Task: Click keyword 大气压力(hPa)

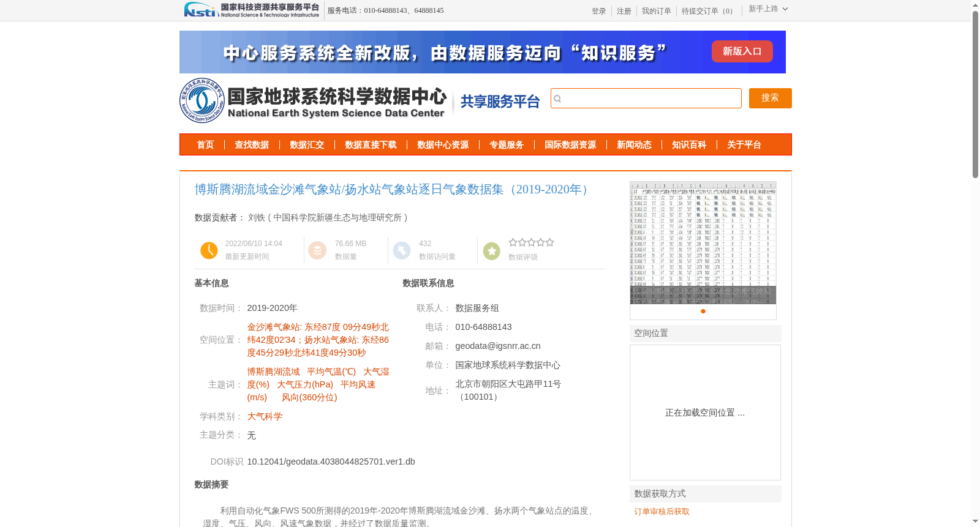Action: click(x=305, y=384)
